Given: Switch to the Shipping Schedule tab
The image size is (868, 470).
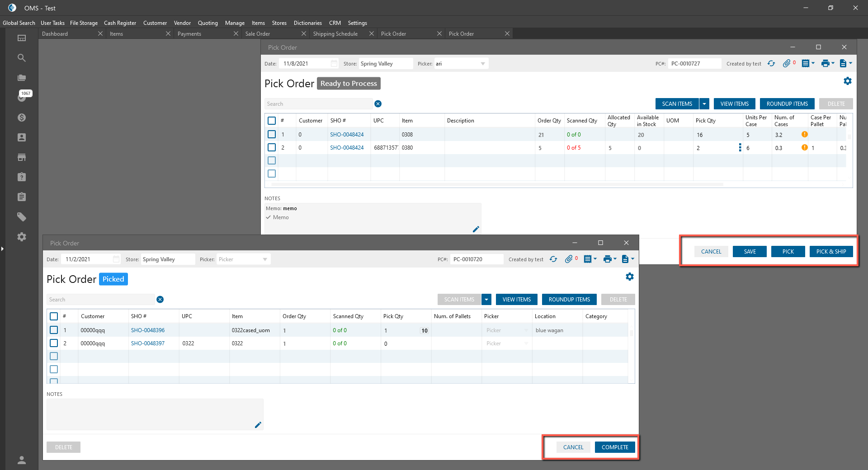Looking at the screenshot, I should point(335,34).
